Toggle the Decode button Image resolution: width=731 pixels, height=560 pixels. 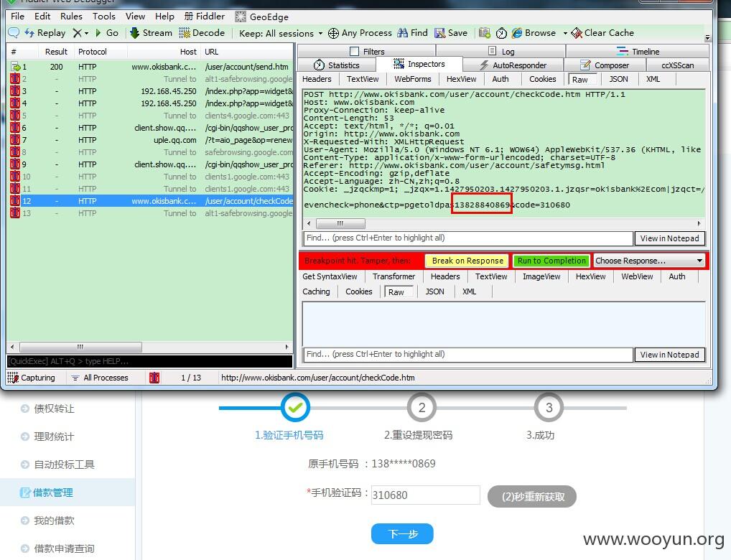tap(202, 32)
